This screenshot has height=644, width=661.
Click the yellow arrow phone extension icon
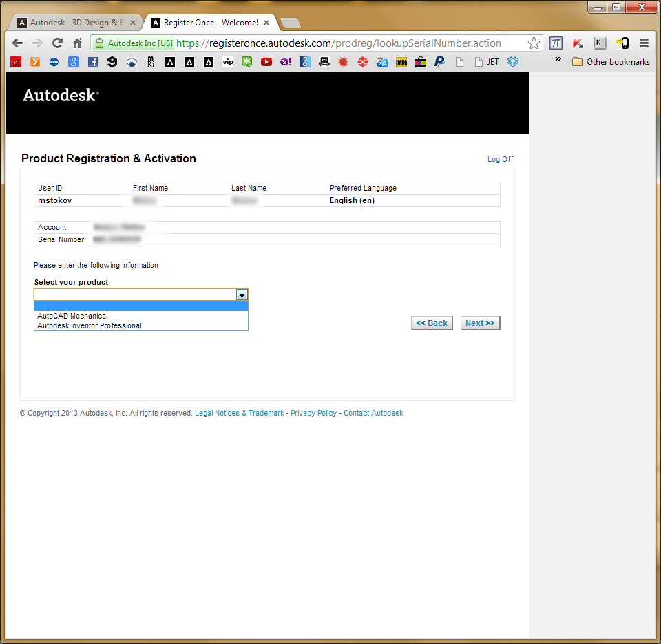pos(622,43)
